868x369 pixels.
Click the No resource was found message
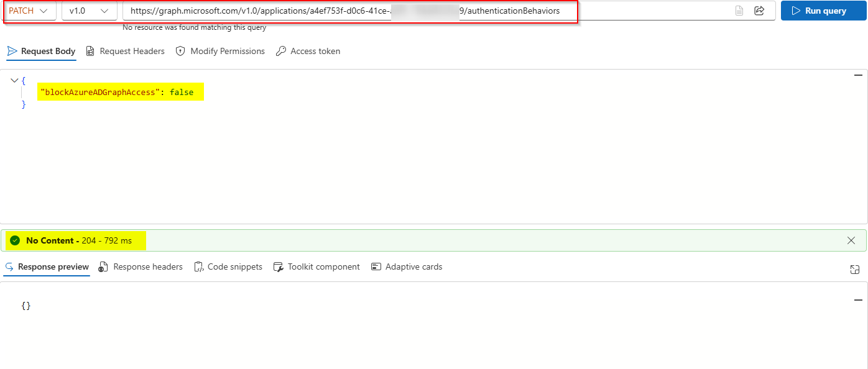pos(195,27)
